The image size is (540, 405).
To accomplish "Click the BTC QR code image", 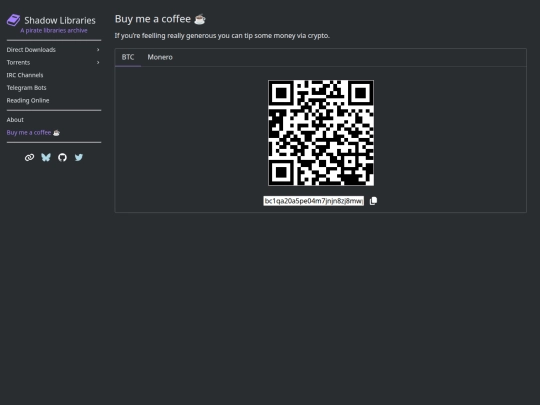I will tap(321, 133).
